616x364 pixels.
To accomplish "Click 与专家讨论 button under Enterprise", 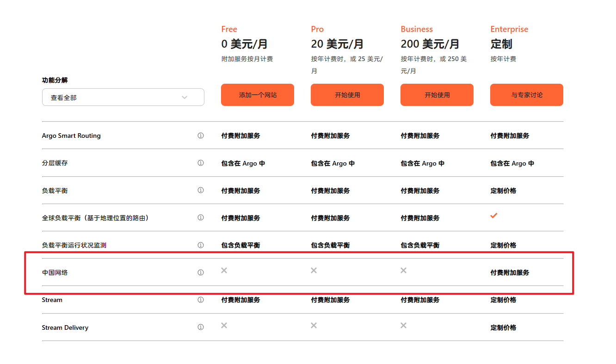I will [527, 95].
